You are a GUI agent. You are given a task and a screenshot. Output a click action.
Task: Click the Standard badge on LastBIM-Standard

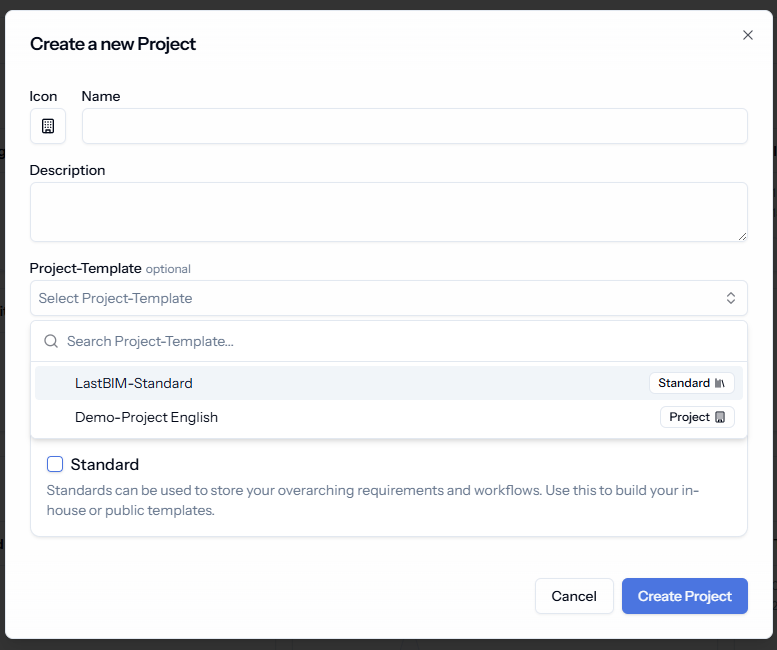pyautogui.click(x=692, y=383)
